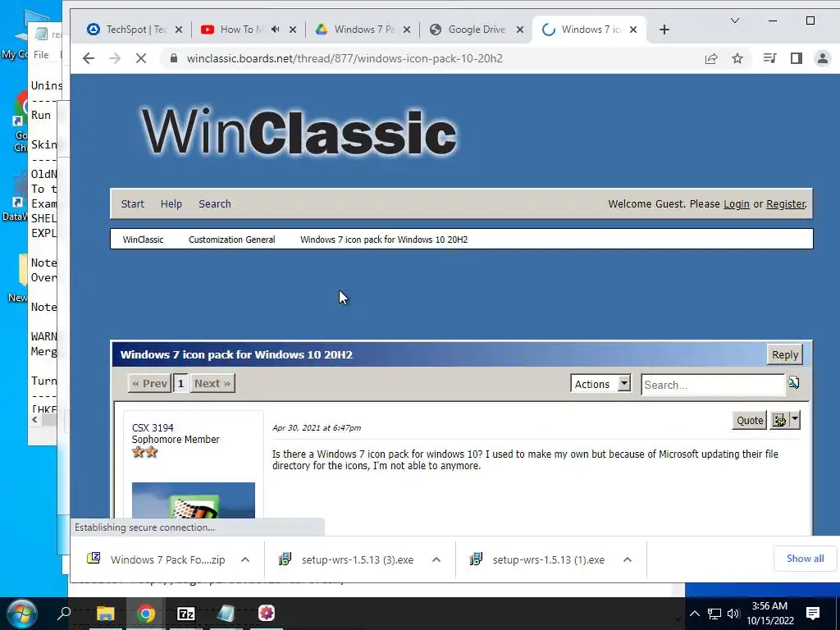The height and width of the screenshot is (630, 840).
Task: Click the Reply button
Action: pyautogui.click(x=785, y=354)
